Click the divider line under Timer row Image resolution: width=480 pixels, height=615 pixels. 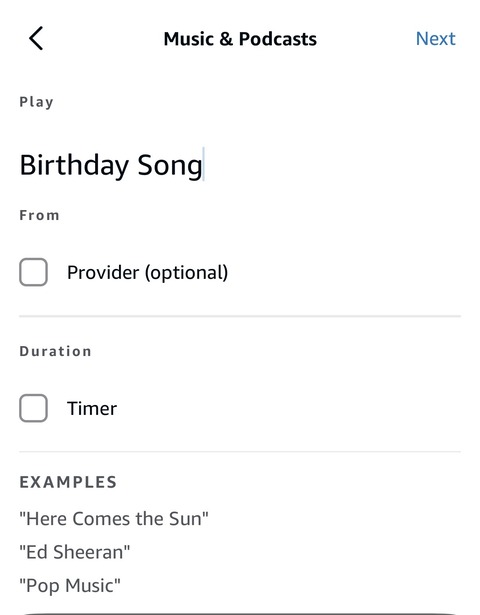240,451
